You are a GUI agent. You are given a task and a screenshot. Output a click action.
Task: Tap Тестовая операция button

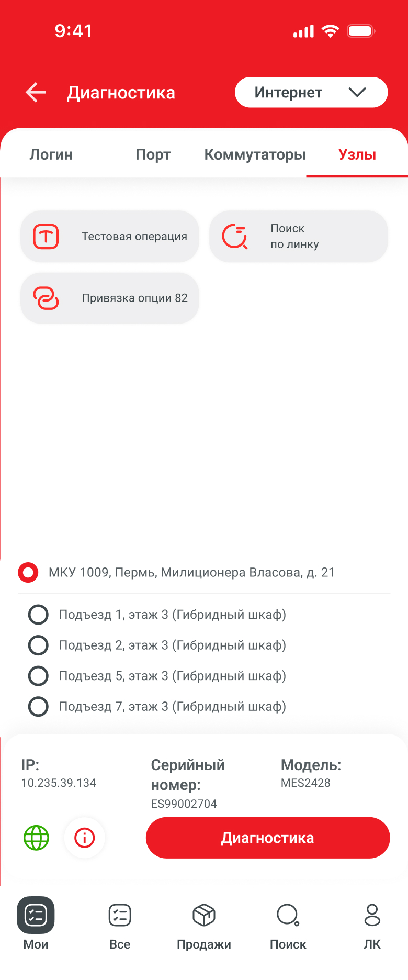110,236
